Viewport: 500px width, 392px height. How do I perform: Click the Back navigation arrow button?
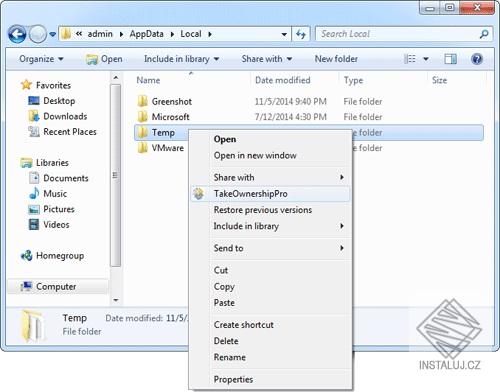point(17,34)
